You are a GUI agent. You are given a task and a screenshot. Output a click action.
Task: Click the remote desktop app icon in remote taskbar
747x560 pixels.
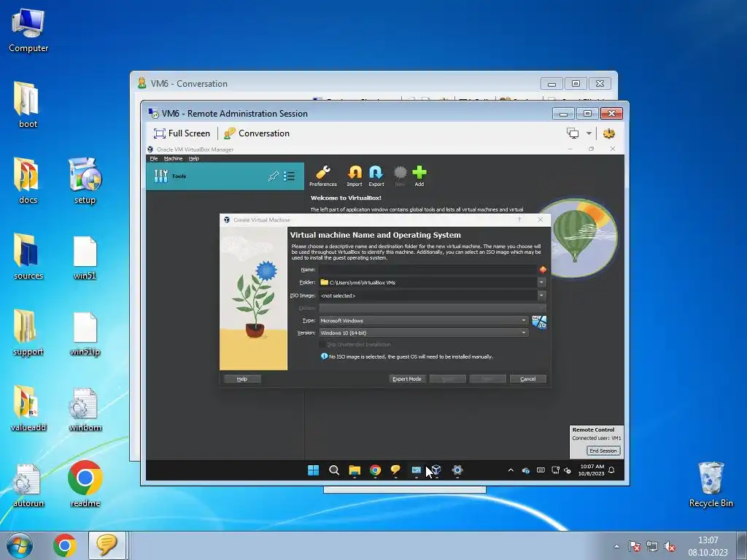417,470
